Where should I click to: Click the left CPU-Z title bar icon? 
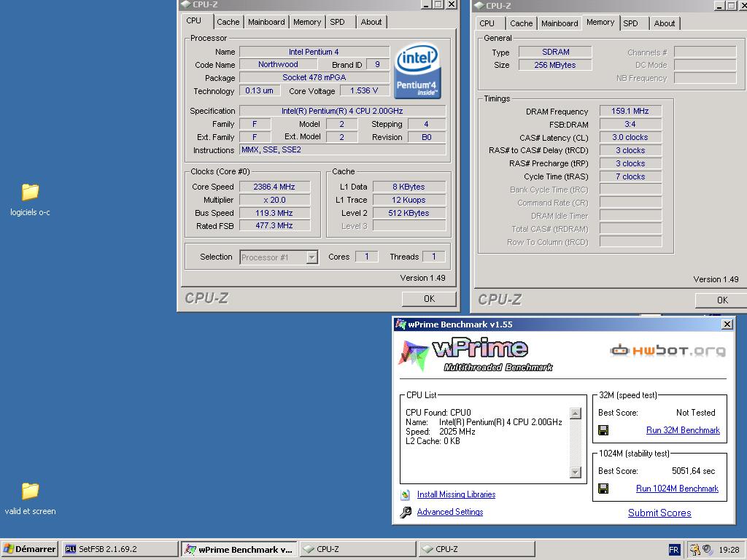pyautogui.click(x=186, y=4)
